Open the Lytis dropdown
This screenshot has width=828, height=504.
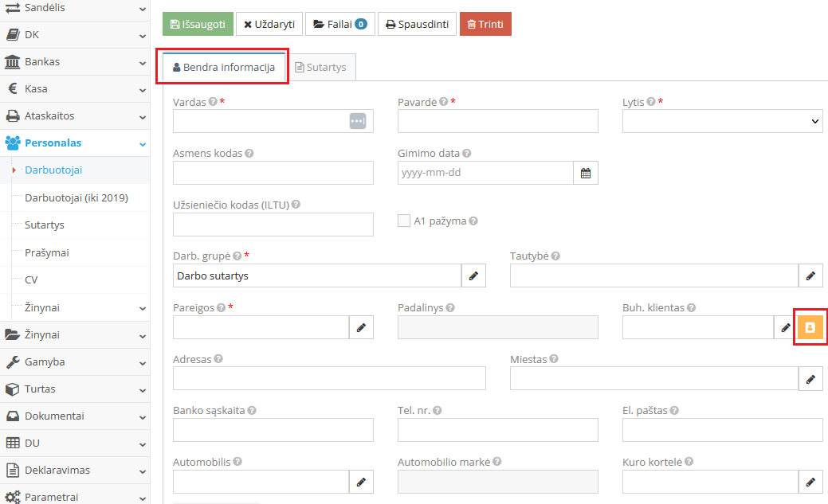722,121
